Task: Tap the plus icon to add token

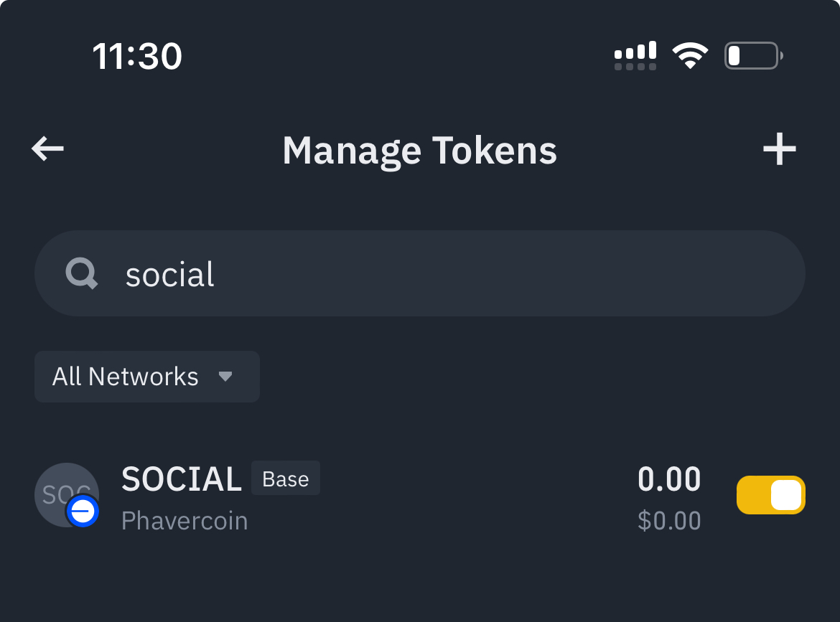Action: click(779, 150)
